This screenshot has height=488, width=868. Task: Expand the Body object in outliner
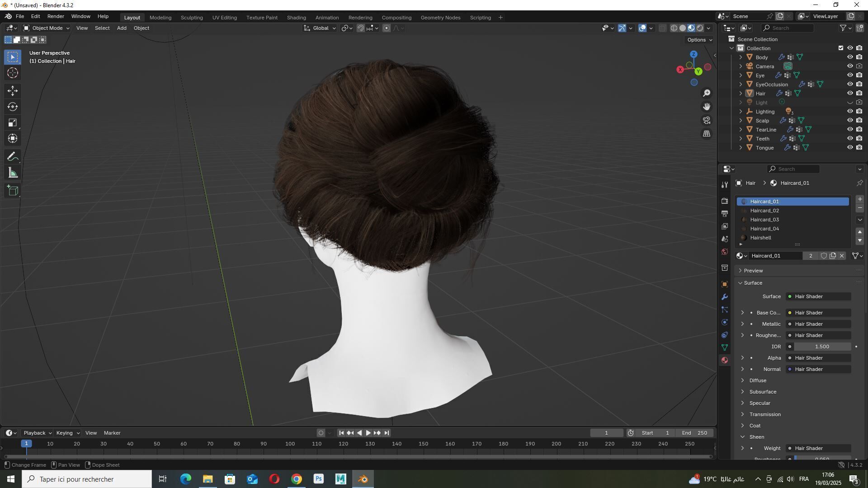point(741,57)
